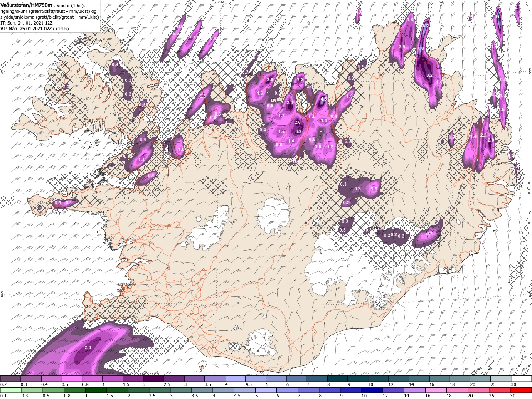Select the upper legend swatch between 0.3 and 0.4

tap(31, 378)
